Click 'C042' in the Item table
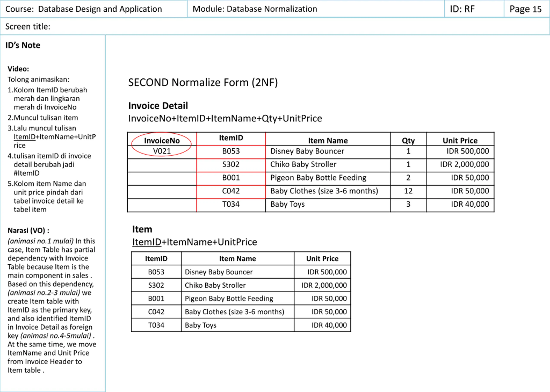 (156, 312)
